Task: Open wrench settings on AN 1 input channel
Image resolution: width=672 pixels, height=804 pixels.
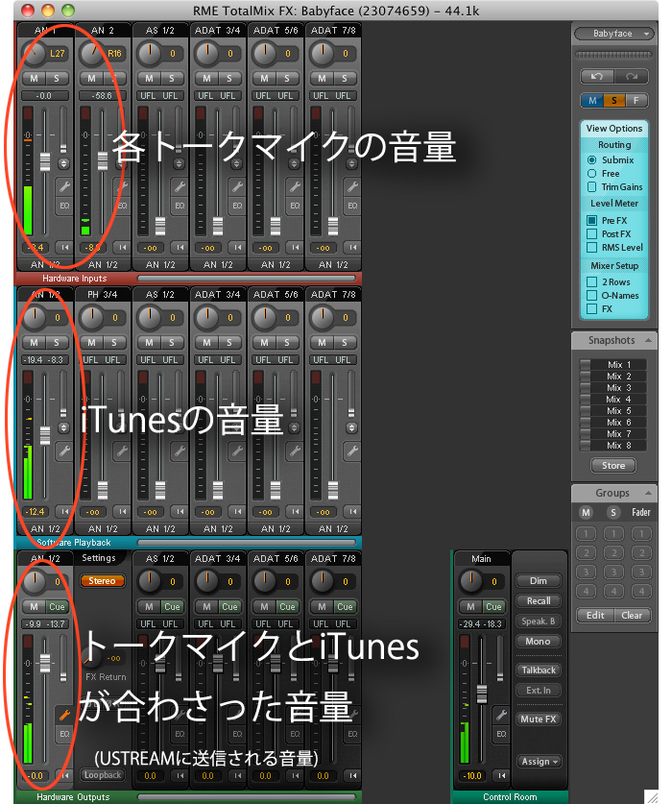Action: point(64,186)
